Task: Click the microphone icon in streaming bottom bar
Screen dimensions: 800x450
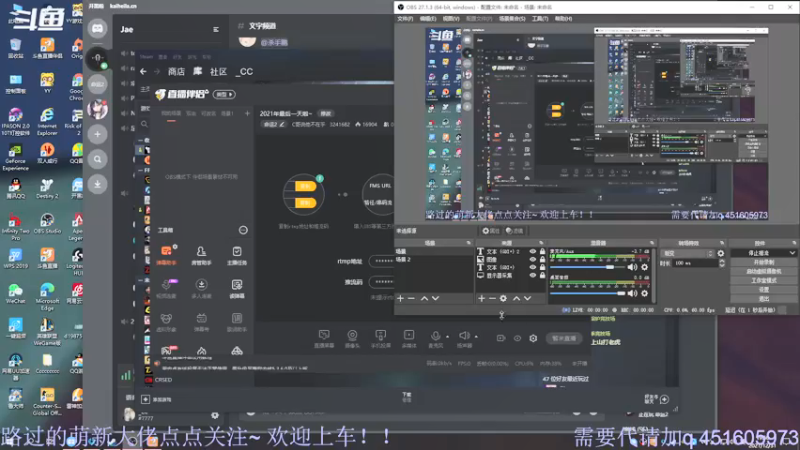Action: point(435,338)
